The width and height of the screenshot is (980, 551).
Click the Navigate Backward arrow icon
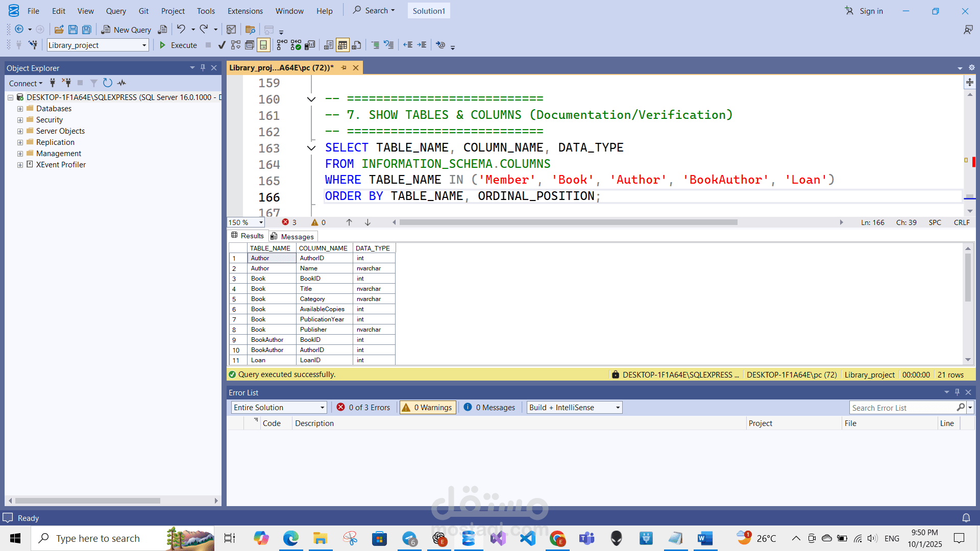point(19,29)
